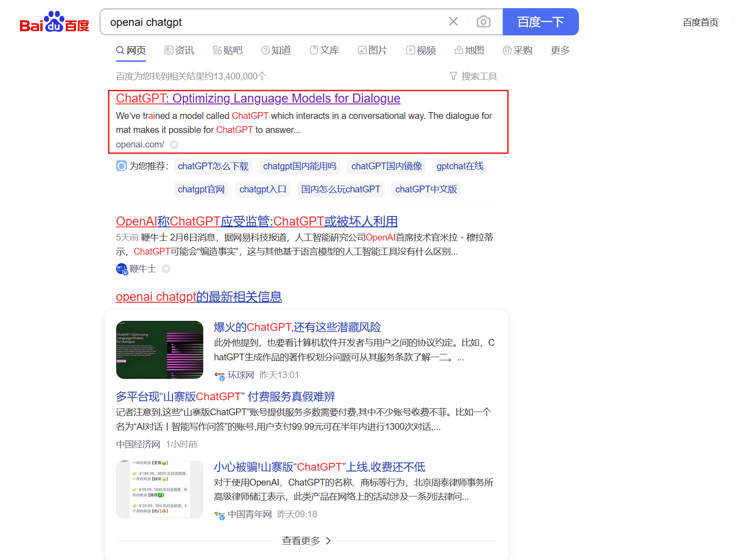Open the 爆火的ChatGPT article thumbnail

pos(159,349)
